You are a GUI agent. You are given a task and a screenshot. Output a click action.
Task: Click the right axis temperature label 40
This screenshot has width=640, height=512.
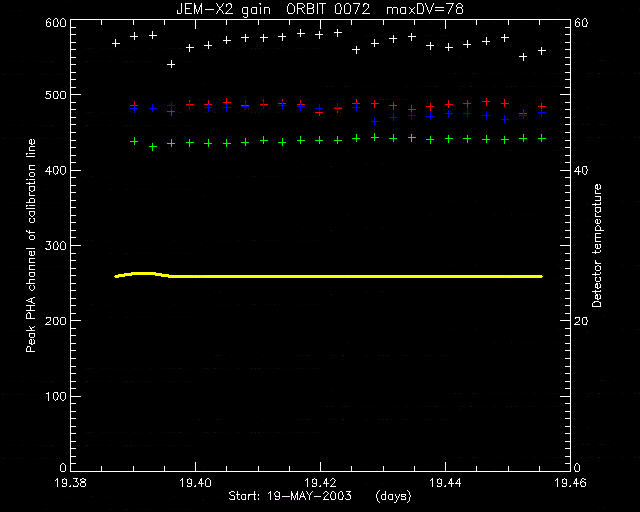click(581, 171)
